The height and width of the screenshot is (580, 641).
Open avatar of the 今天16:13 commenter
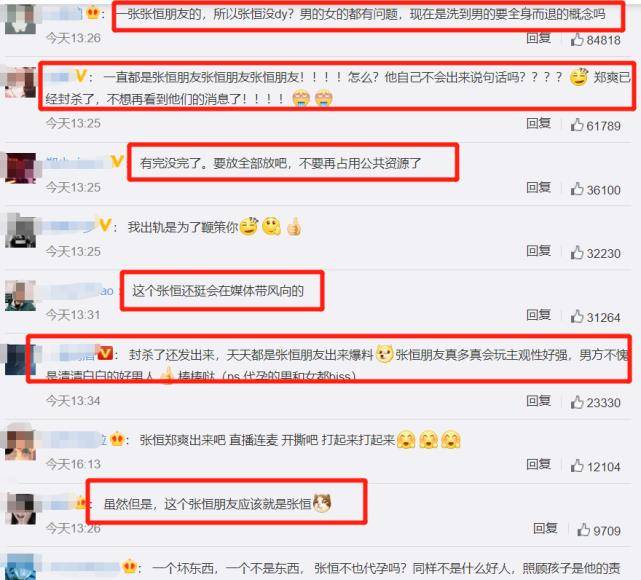[20, 444]
